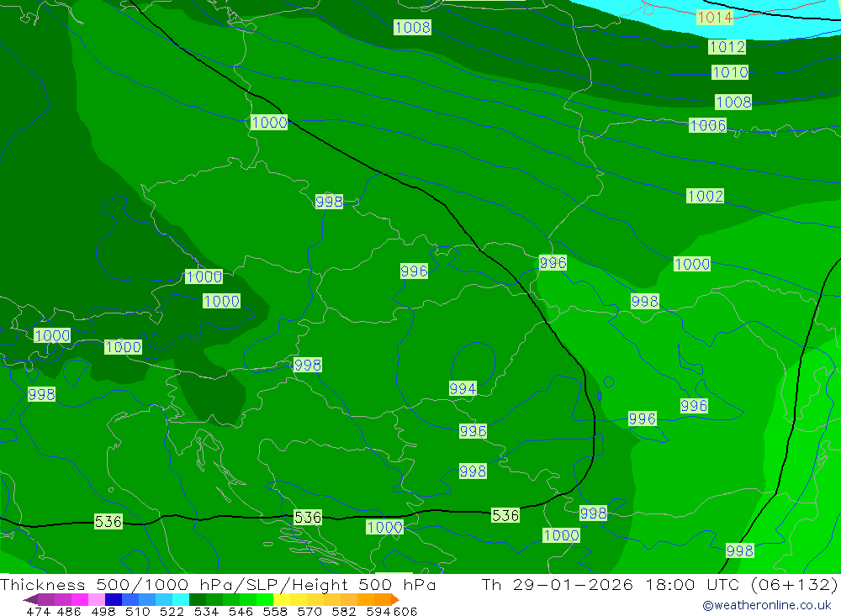Open the weatheronline.co.uk copyright link
This screenshot has height=616, width=841.
coord(766,605)
